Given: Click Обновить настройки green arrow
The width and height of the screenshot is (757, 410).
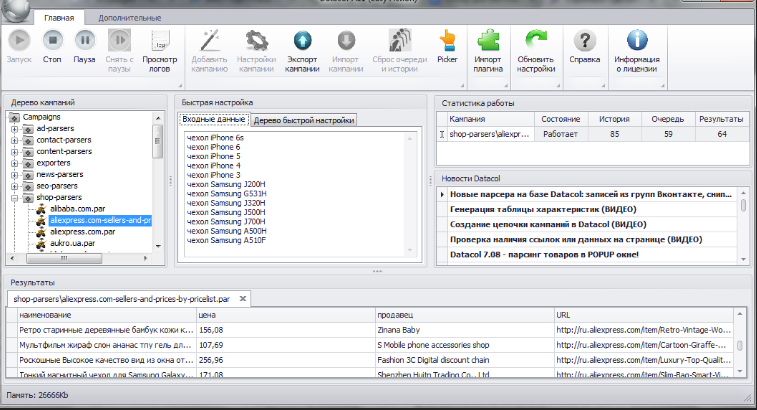Looking at the screenshot, I should coord(536,41).
